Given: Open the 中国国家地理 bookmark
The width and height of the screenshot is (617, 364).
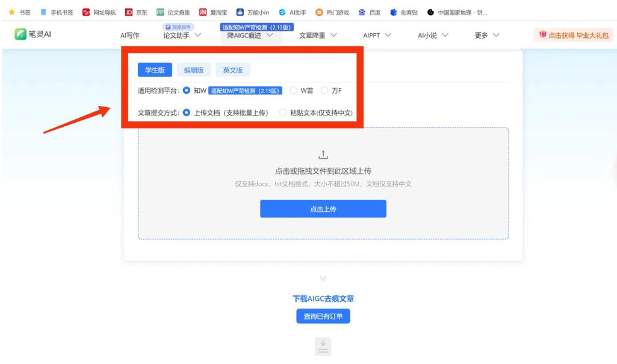Looking at the screenshot, I should 457,12.
